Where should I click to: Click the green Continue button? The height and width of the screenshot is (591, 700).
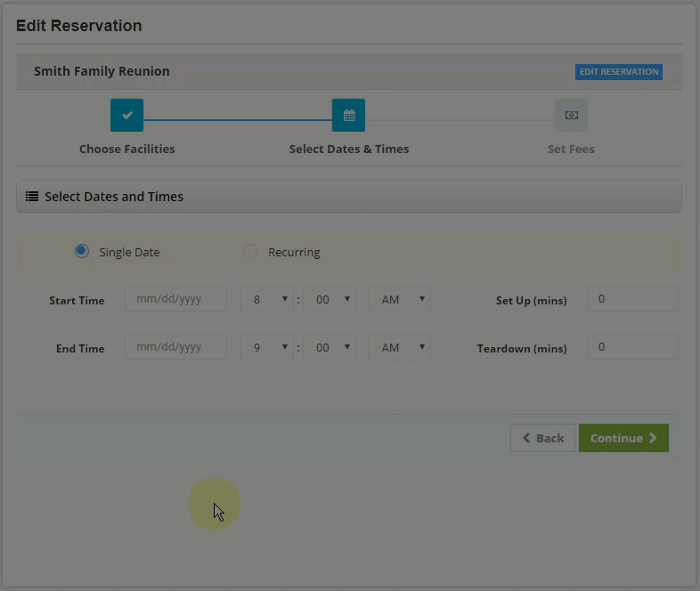[623, 438]
